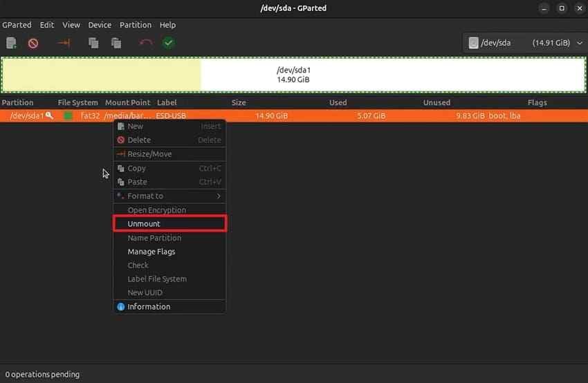
Task: Click the 0 operations pending status text
Action: pos(42,375)
